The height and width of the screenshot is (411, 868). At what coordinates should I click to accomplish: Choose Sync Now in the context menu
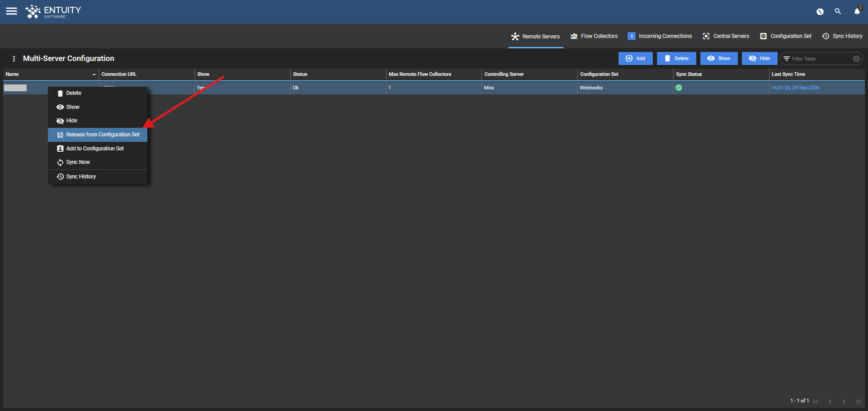point(98,162)
